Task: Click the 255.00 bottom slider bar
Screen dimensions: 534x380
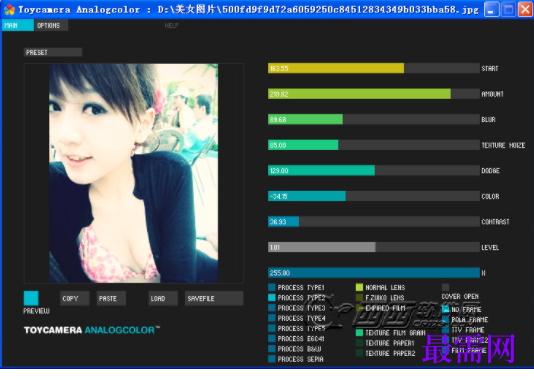Action: click(374, 273)
